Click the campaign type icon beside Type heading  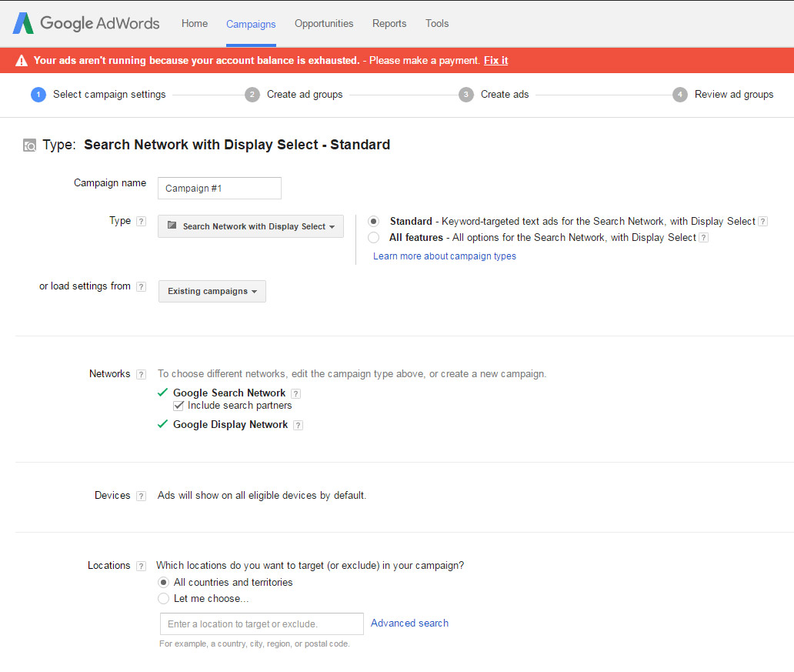pyautogui.click(x=29, y=145)
